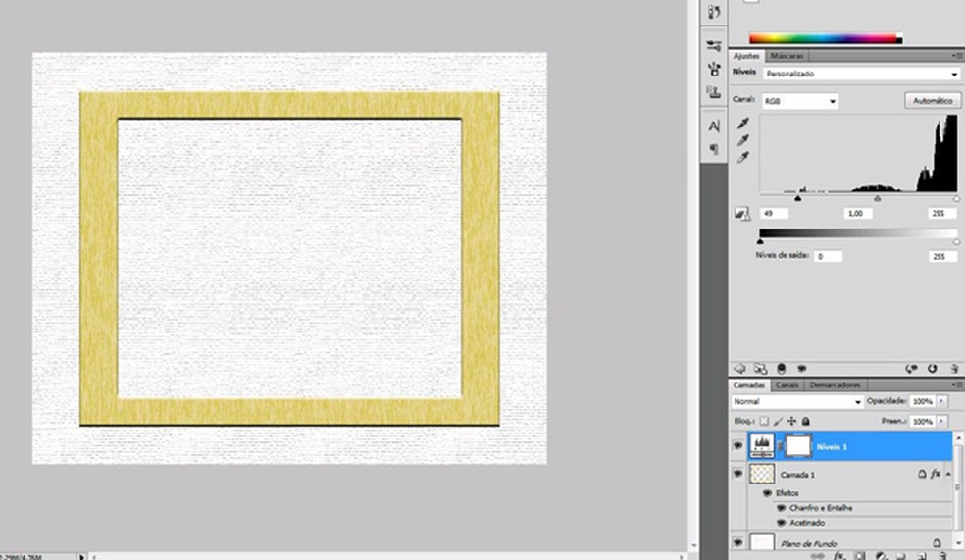The width and height of the screenshot is (965, 560).
Task: Click the add layer mask icon
Action: coord(860,556)
